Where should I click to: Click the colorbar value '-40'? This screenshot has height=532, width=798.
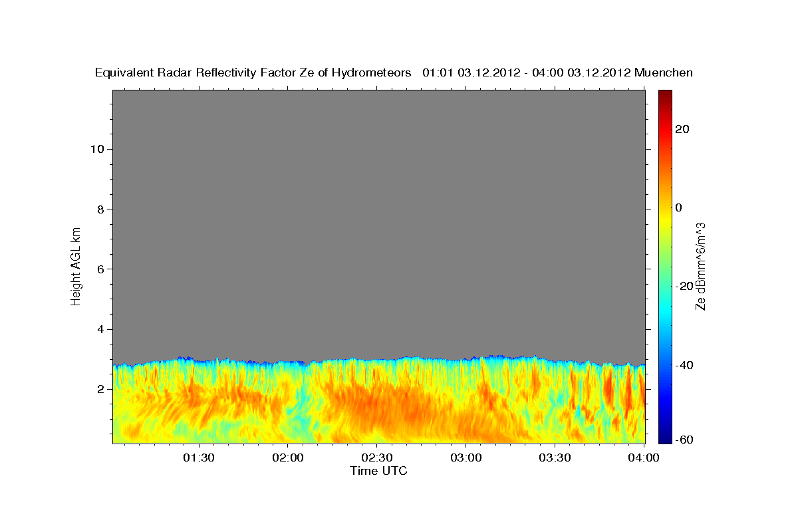pos(683,365)
